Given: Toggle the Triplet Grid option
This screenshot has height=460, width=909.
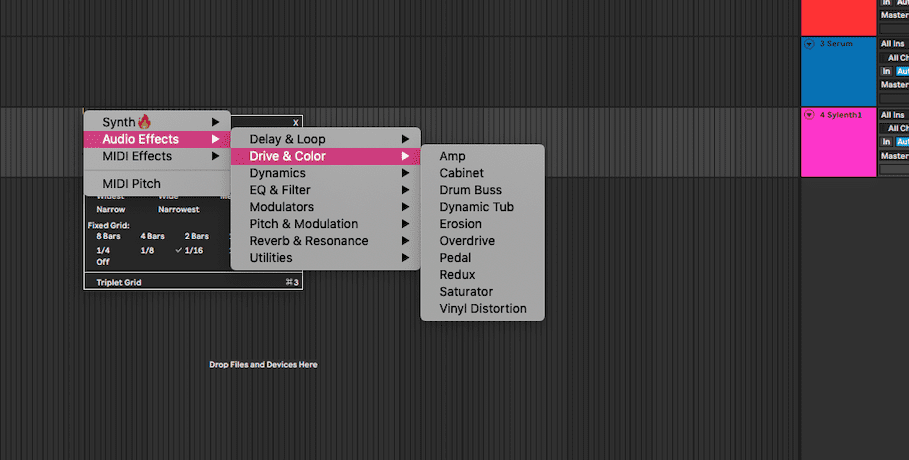Looking at the screenshot, I should click(193, 282).
